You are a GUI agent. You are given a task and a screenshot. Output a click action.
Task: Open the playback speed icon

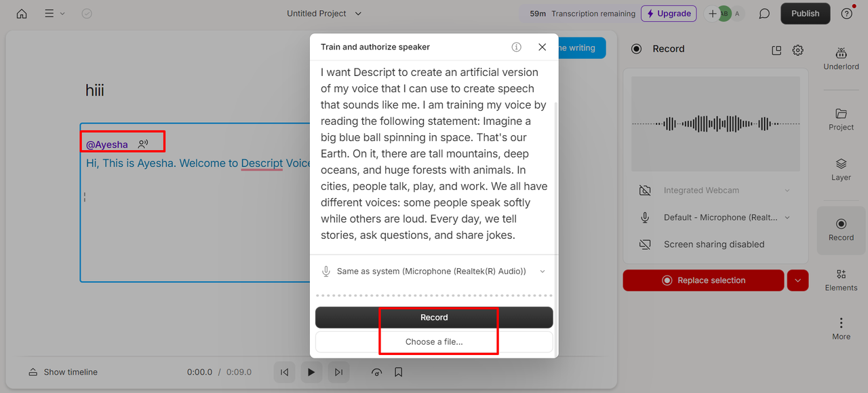[377, 372]
